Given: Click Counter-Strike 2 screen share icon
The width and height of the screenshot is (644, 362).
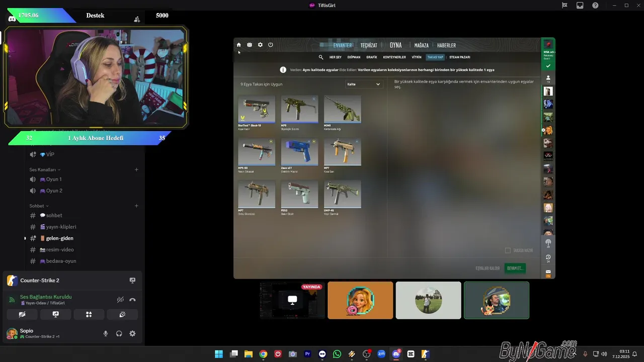Looking at the screenshot, I should (x=132, y=281).
